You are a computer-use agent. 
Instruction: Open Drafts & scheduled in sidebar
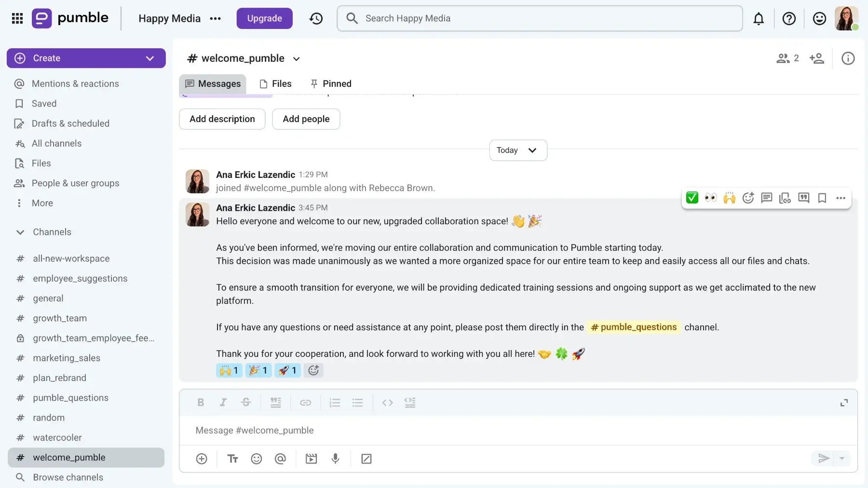point(70,123)
